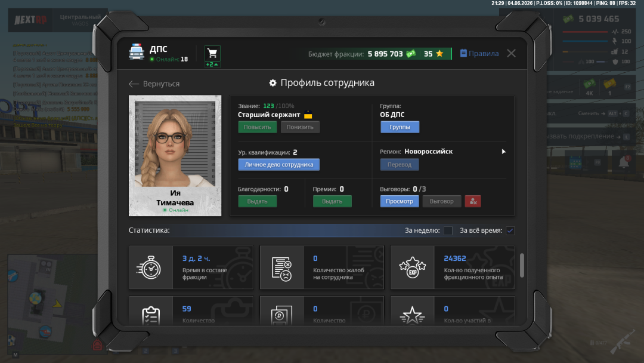Click the ДПС police car icon

click(137, 53)
